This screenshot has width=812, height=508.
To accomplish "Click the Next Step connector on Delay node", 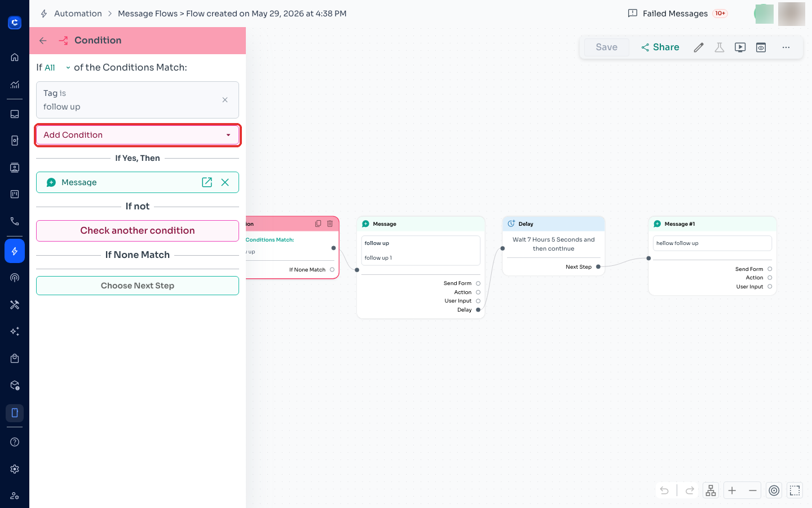I will tap(598, 267).
